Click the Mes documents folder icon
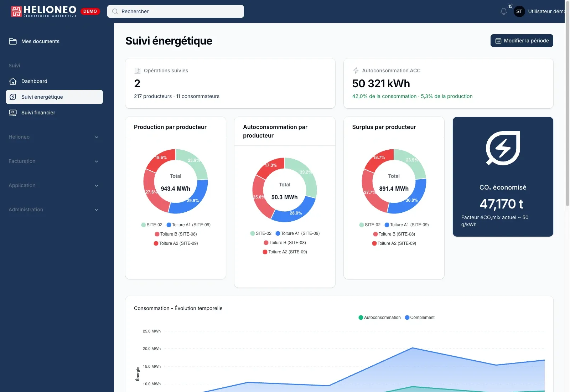The width and height of the screenshot is (570, 392). click(x=13, y=41)
